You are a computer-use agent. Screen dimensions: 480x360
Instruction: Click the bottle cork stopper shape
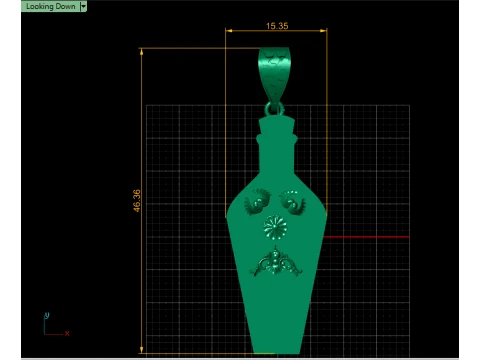pyautogui.click(x=277, y=126)
